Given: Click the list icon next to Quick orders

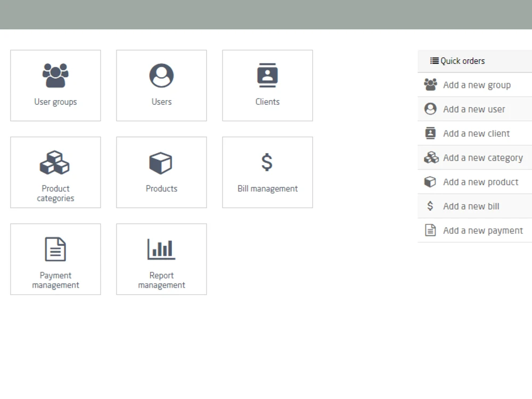Looking at the screenshot, I should click(x=434, y=61).
